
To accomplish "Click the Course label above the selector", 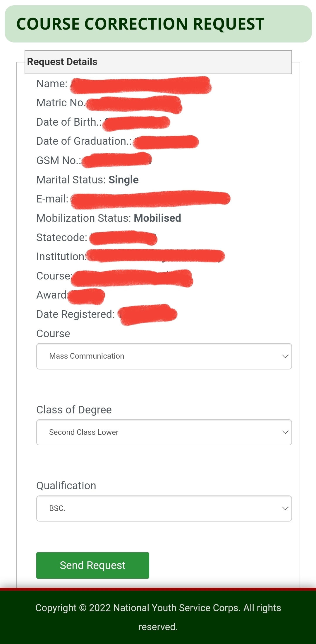I will 53,333.
